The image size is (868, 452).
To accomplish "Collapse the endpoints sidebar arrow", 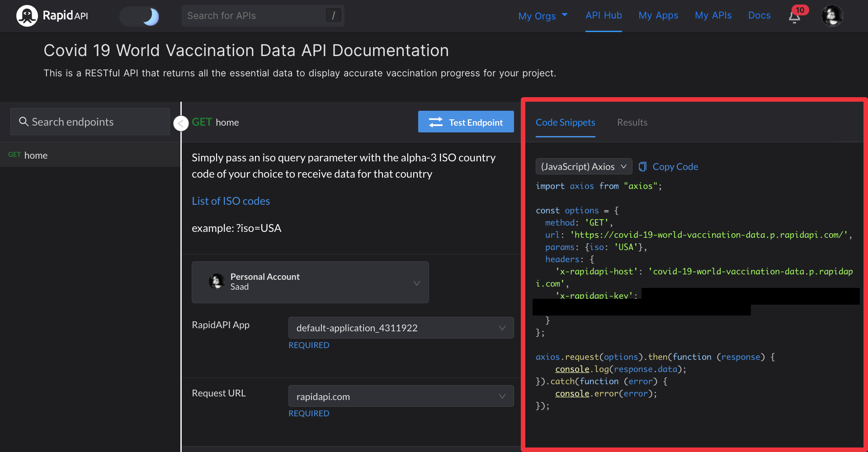I will (181, 123).
